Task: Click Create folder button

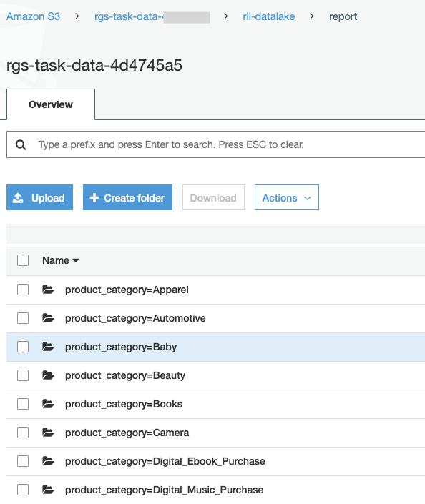Action: coord(128,197)
